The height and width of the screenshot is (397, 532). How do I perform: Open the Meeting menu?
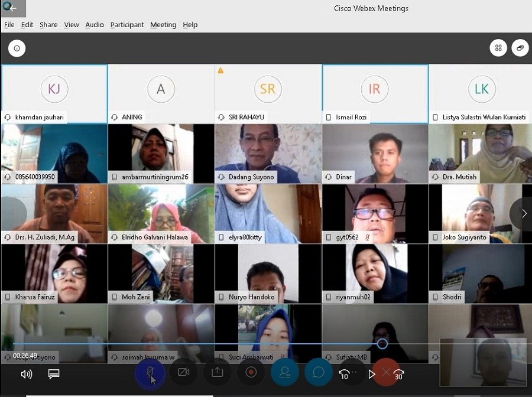[163, 25]
